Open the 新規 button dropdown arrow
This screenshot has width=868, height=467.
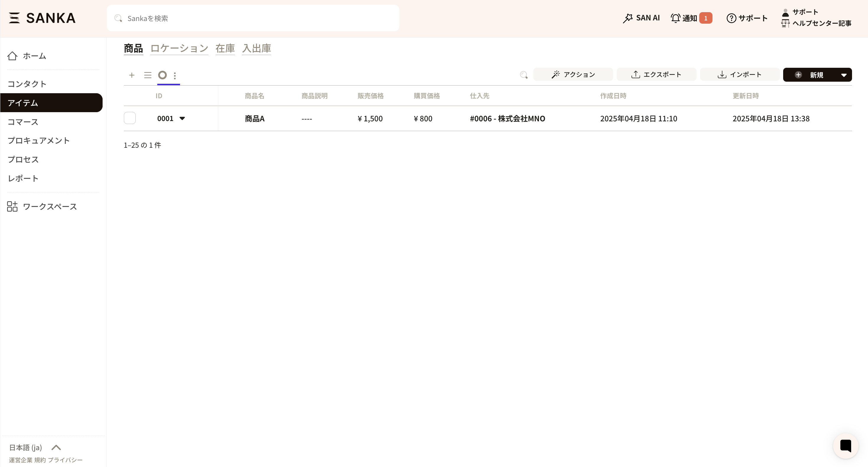tap(843, 75)
